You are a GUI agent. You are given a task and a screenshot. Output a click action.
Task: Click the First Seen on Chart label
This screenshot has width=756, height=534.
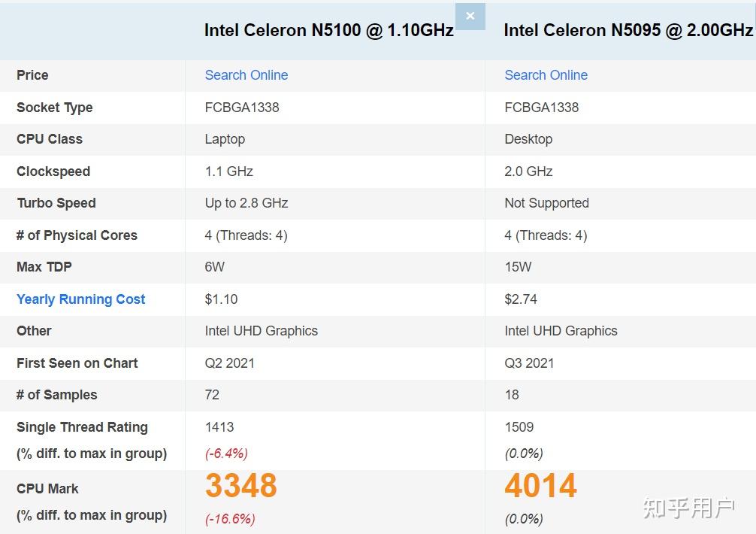(x=77, y=363)
